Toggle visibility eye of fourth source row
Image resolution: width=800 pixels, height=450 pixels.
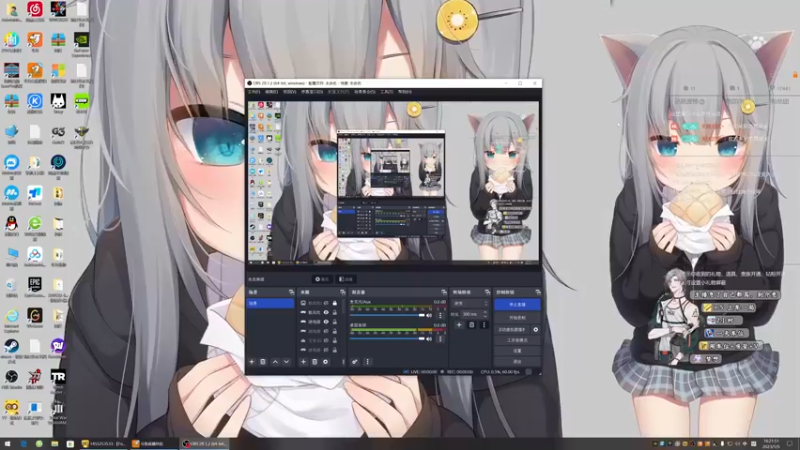tap(326, 331)
